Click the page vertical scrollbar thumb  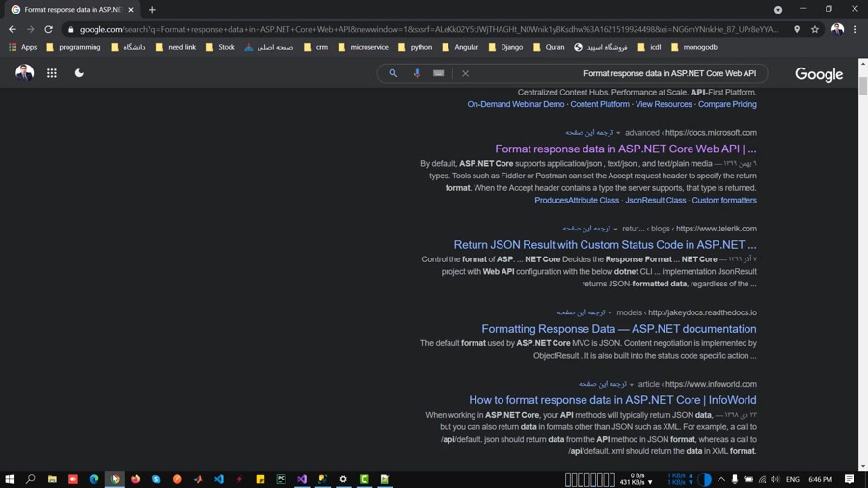(x=863, y=86)
